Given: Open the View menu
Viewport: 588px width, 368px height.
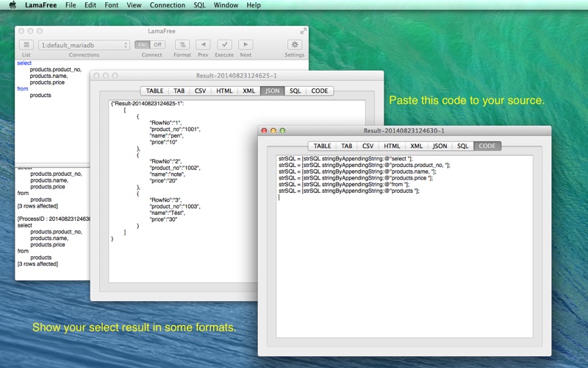Looking at the screenshot, I should 134,5.
